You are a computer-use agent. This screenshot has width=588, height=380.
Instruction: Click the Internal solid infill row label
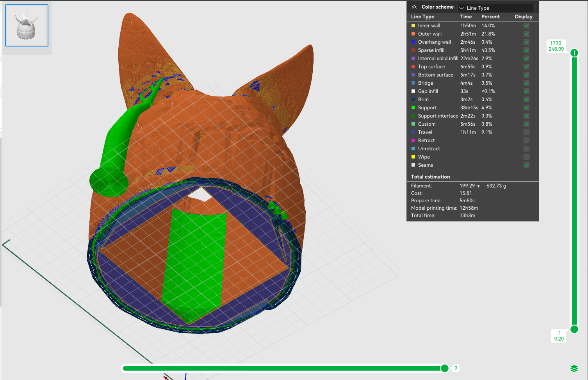click(438, 59)
